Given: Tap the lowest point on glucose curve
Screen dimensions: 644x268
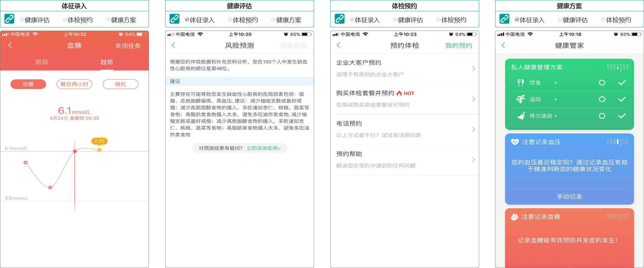Looking at the screenshot, I should coord(50,187).
